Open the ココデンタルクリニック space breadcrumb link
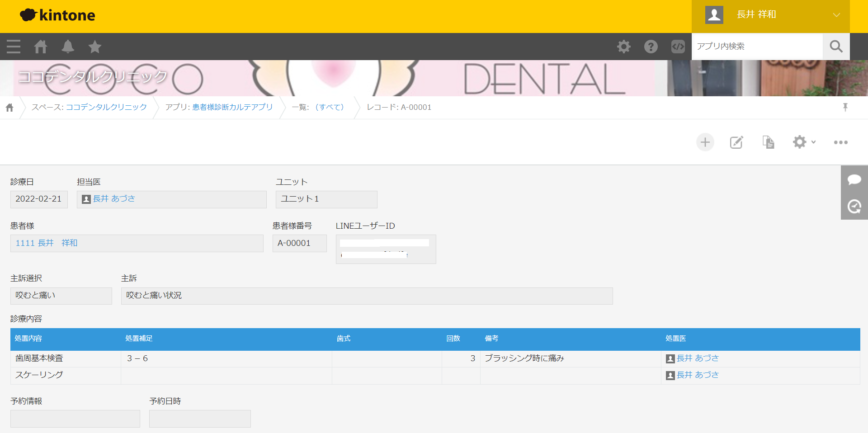Image resolution: width=868 pixels, height=433 pixels. click(106, 108)
